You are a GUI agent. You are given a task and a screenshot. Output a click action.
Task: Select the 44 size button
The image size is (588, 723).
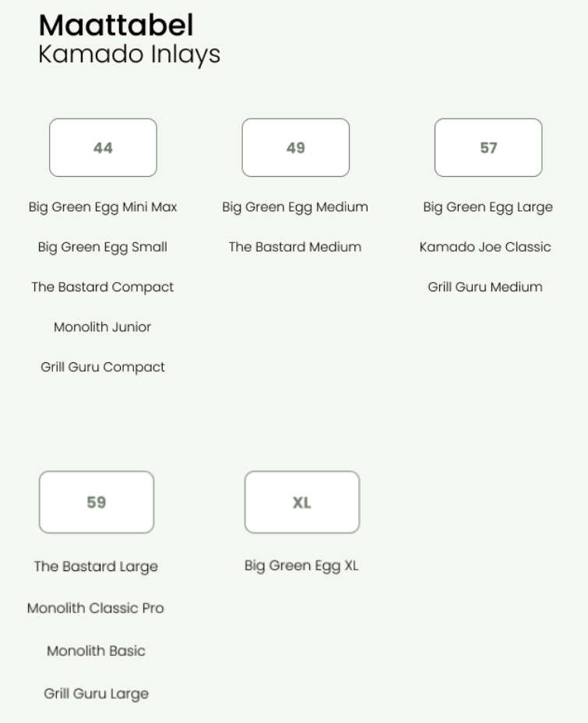(x=104, y=147)
